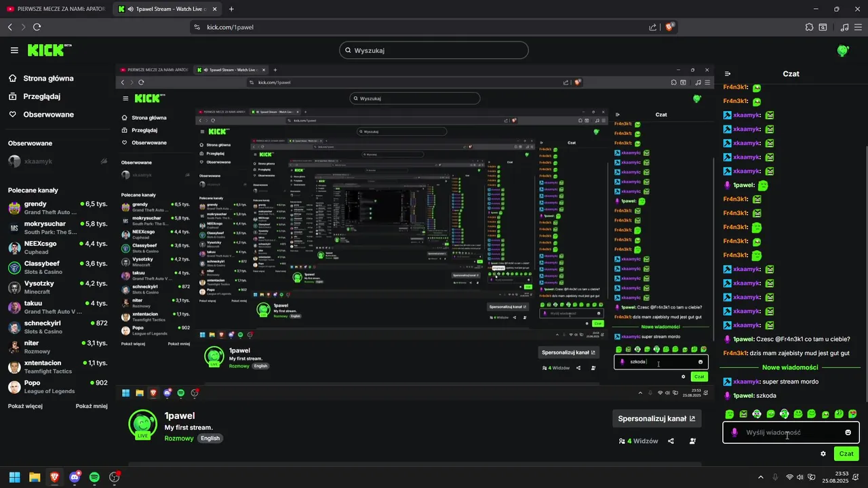This screenshot has height=488, width=868.
Task: Click the 1pawel live avatar
Action: pyautogui.click(x=142, y=424)
